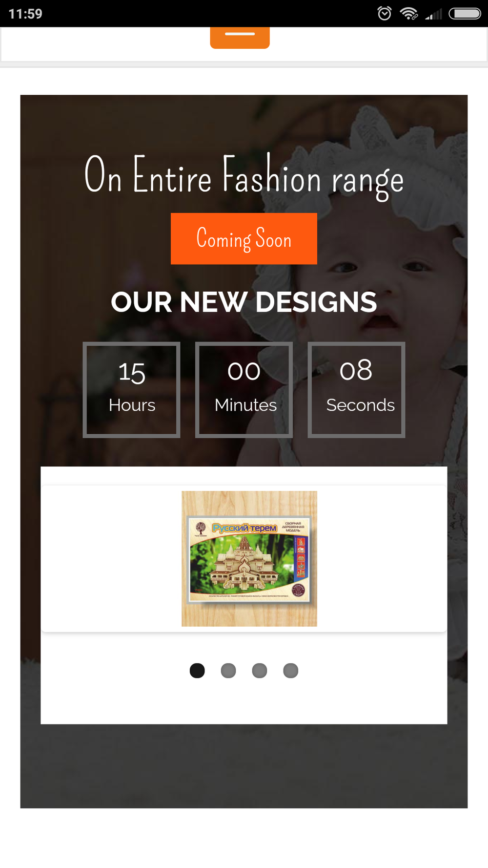Tap the 00 Minutes countdown box
Image resolution: width=488 pixels, height=868 pixels.
point(244,390)
